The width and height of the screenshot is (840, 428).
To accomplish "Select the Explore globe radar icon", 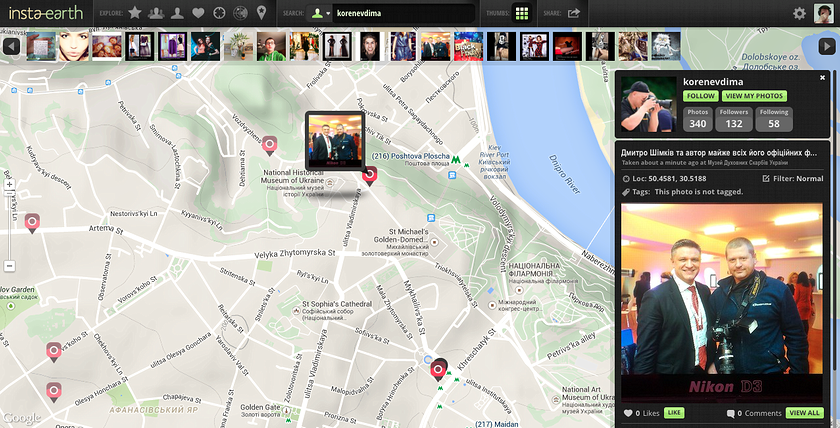I will coord(241,13).
